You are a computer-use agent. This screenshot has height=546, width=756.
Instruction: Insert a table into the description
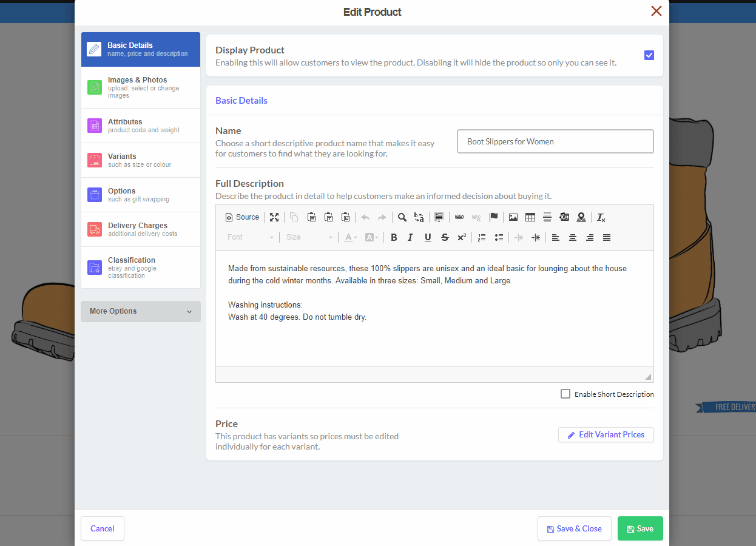point(530,217)
